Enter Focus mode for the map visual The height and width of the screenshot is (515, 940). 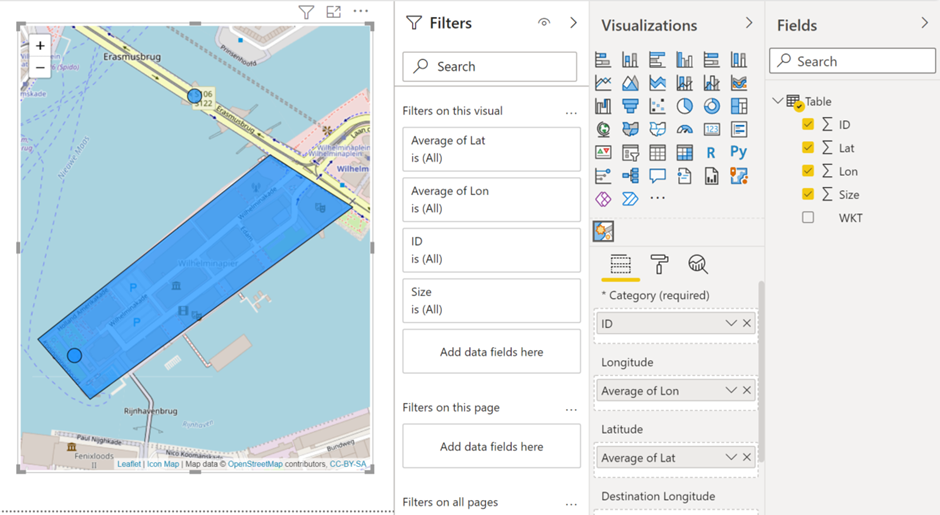tap(333, 12)
